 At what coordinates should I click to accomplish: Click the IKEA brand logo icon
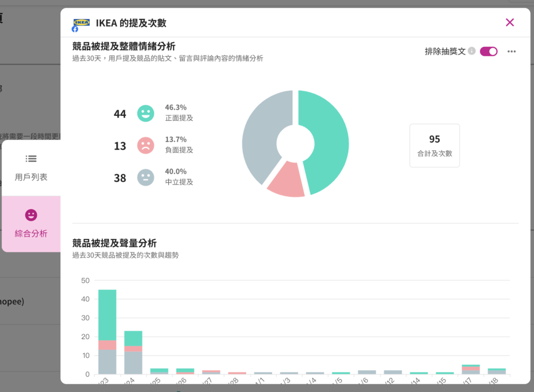[x=81, y=22]
